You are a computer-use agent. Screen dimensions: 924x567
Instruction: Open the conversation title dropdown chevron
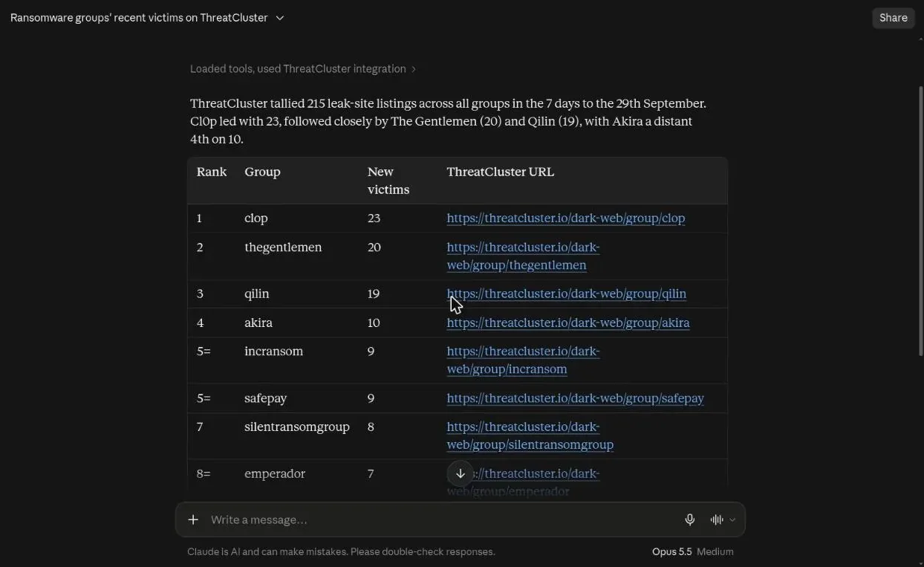280,18
